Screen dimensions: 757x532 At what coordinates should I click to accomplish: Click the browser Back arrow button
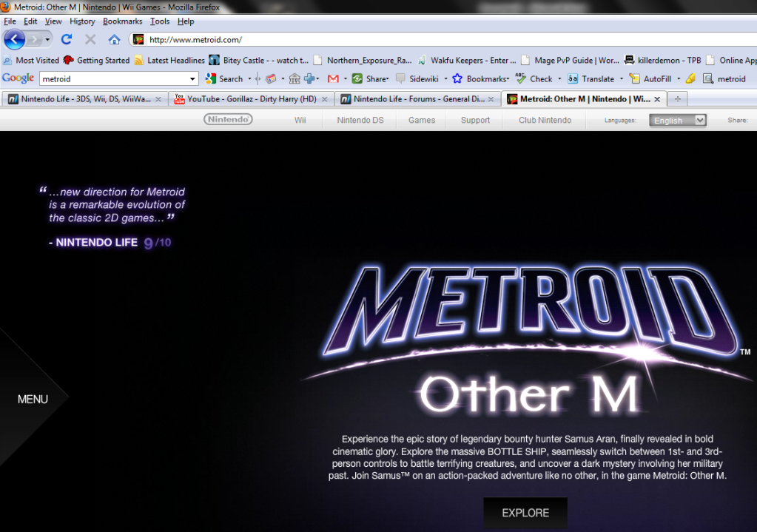tap(14, 39)
